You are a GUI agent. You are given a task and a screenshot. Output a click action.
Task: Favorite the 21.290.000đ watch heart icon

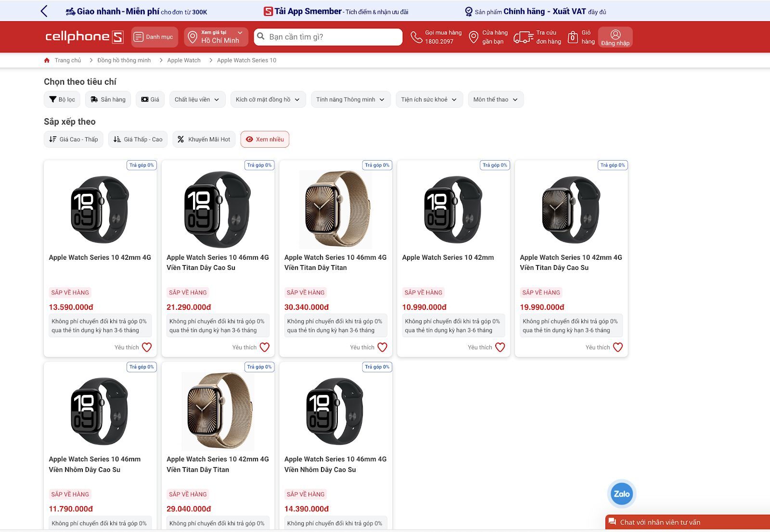coord(265,347)
